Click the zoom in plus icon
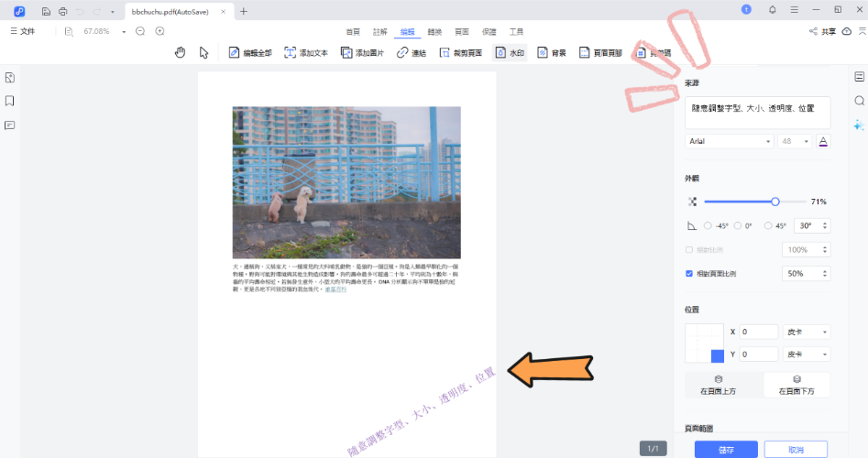Screen dimensions: 868x458 [x=159, y=31]
